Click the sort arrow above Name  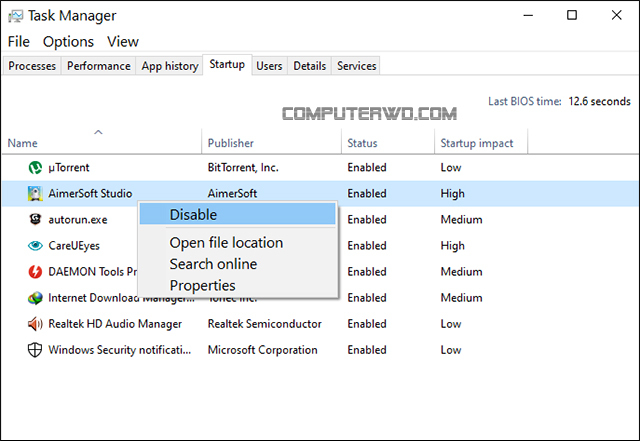point(98,132)
